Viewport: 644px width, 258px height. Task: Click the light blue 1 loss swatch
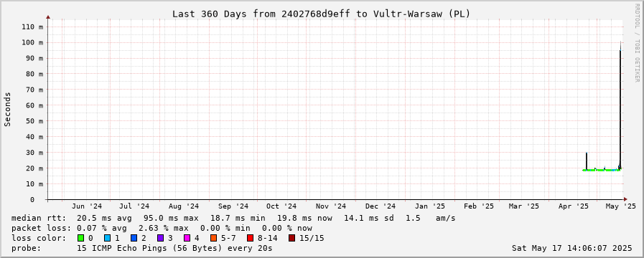[107, 238]
